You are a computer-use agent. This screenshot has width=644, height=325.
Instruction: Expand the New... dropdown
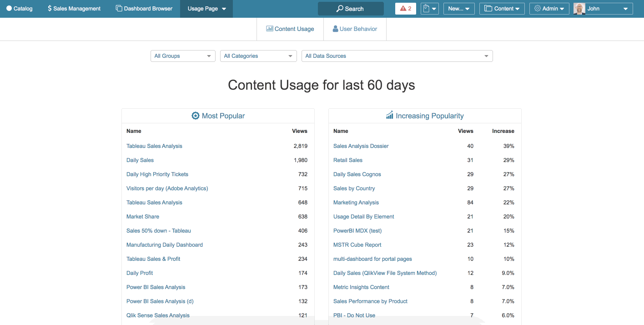pos(459,9)
